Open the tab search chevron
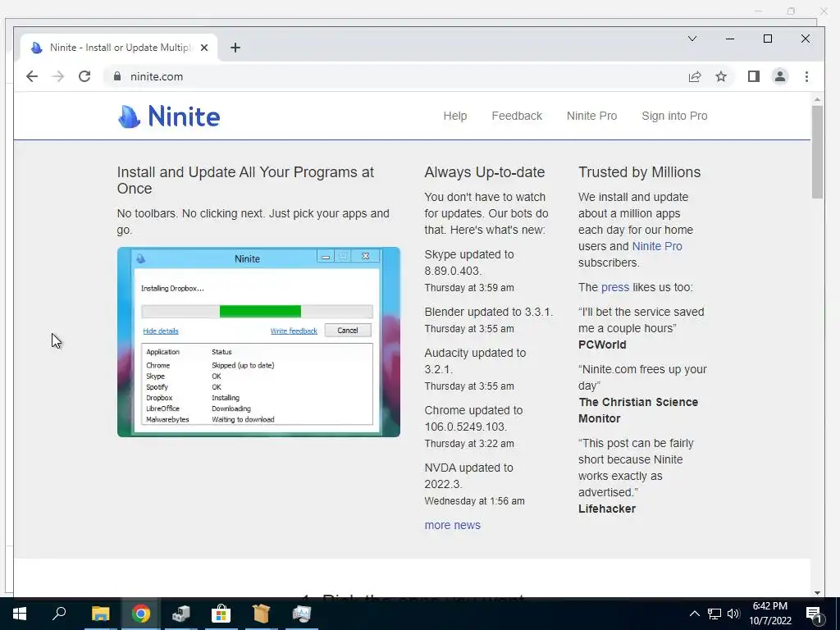 click(692, 39)
